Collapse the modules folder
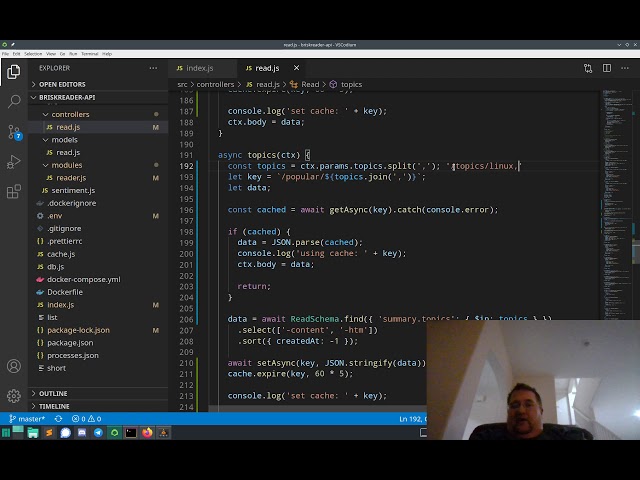The image size is (640, 480). pyautogui.click(x=67, y=165)
